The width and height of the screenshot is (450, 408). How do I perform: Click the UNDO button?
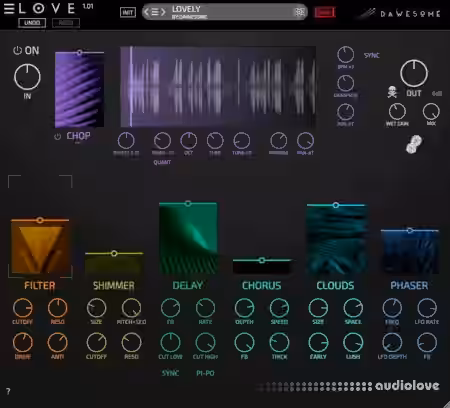click(32, 23)
